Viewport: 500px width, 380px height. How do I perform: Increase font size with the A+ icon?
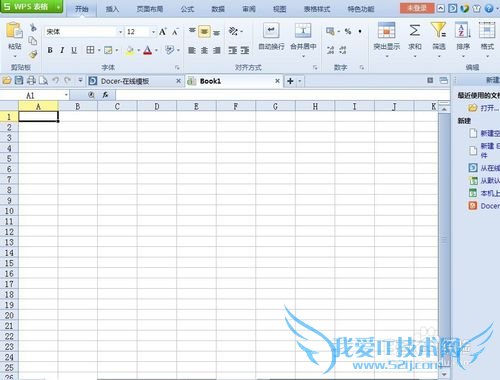[x=163, y=32]
